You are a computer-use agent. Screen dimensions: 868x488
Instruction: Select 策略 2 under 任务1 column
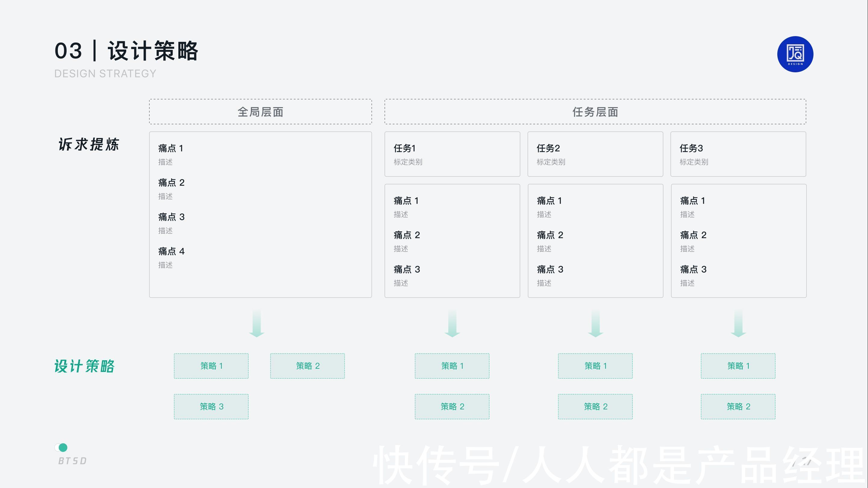(x=452, y=406)
